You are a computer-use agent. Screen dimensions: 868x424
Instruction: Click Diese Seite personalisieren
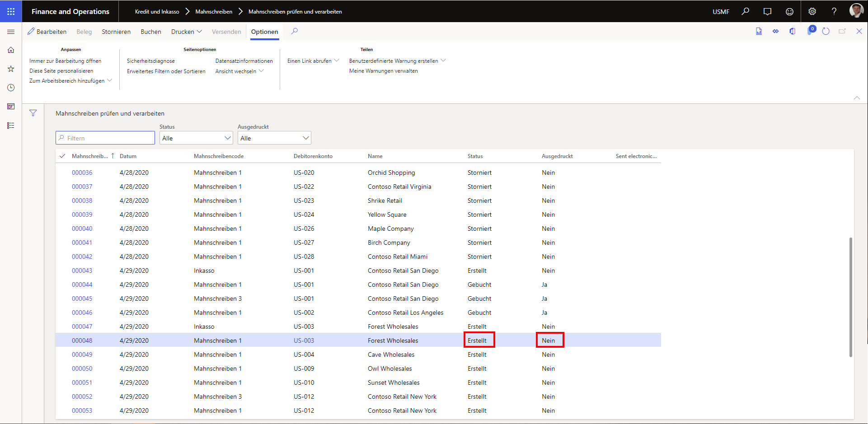[x=61, y=71]
